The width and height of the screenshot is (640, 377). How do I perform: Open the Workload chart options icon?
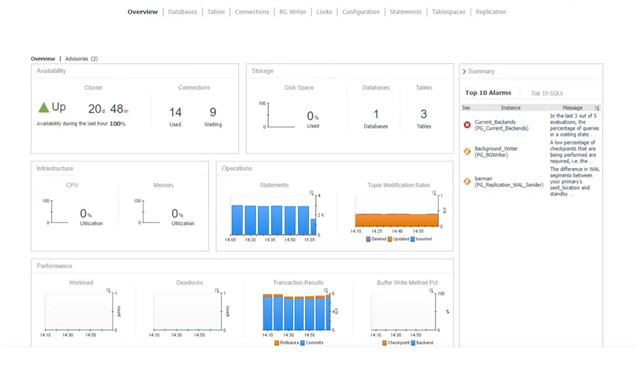click(108, 290)
